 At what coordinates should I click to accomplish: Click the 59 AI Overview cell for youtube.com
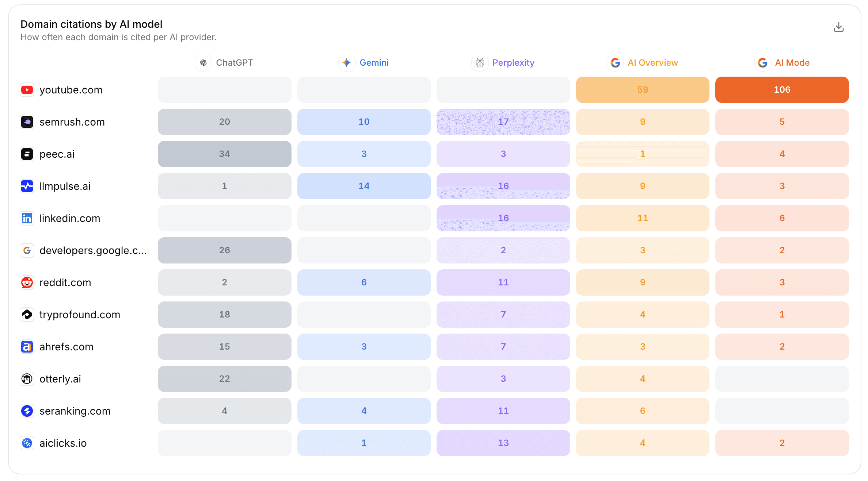(643, 90)
